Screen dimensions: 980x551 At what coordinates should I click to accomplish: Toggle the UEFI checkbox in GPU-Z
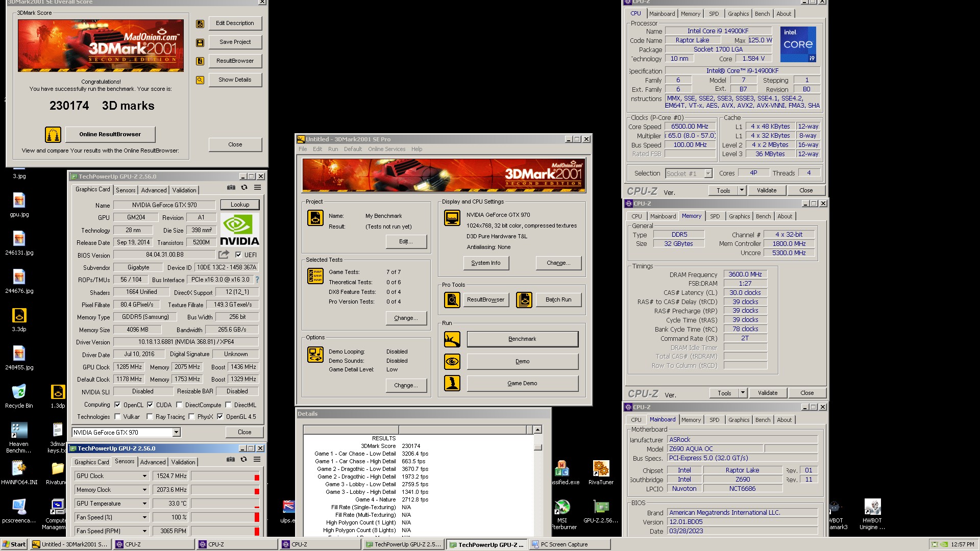[238, 255]
